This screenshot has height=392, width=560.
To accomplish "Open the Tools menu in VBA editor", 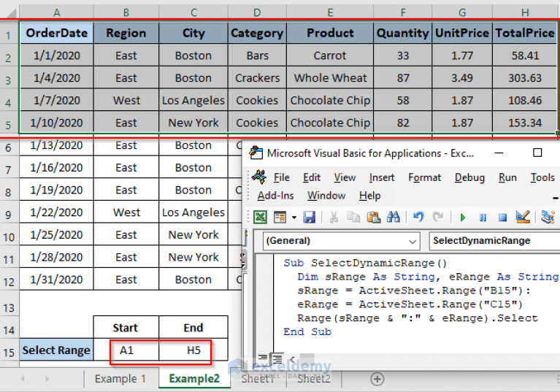I will click(x=542, y=177).
